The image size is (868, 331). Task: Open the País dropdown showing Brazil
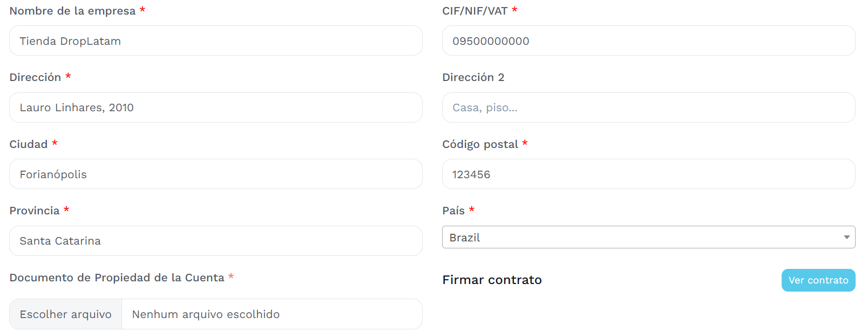tap(648, 238)
